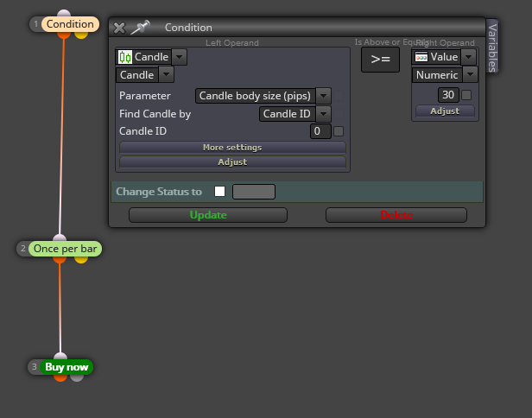532x418 pixels.
Task: Toggle checkbox next to Candle ID field
Action: pyautogui.click(x=339, y=131)
